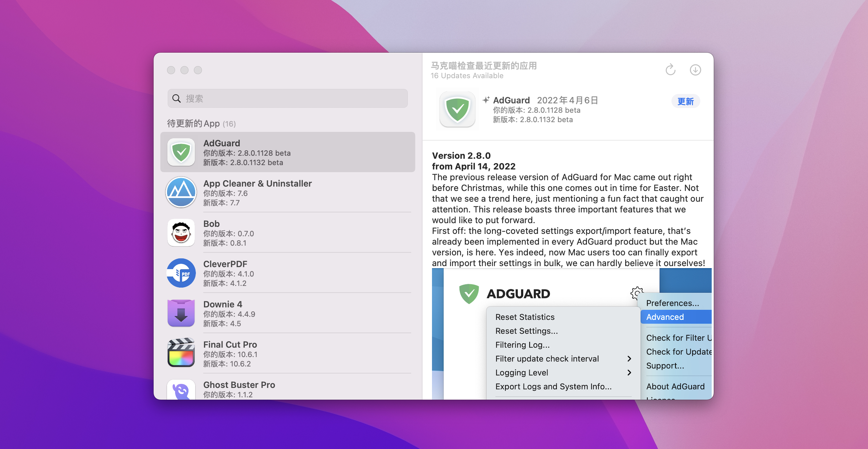Click the AdGuard shield icon in list
868x449 pixels.
click(x=181, y=152)
